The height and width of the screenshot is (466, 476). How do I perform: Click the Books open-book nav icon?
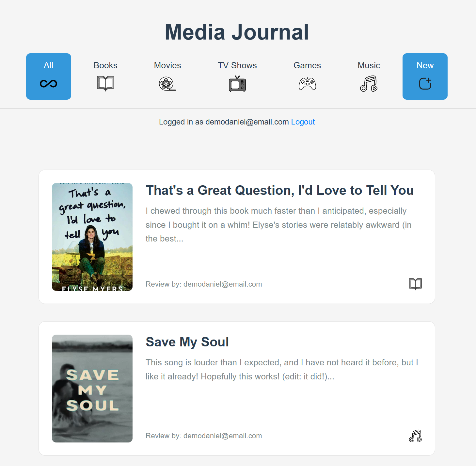tap(105, 84)
